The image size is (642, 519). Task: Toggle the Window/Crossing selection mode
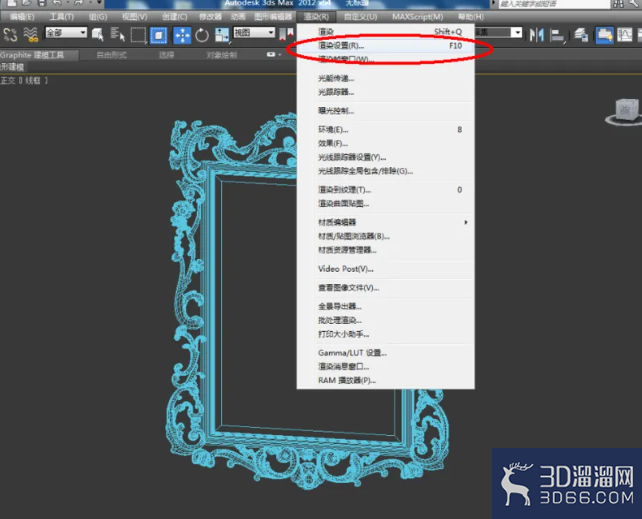point(158,35)
